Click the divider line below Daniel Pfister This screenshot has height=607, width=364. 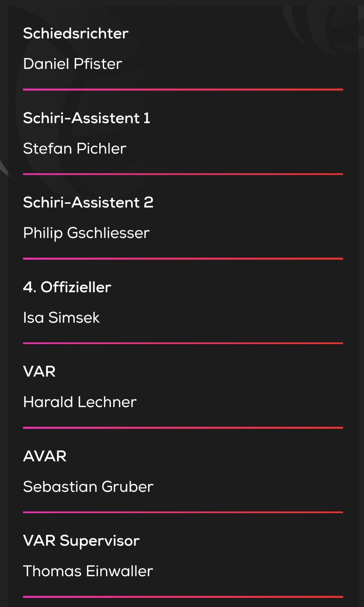183,89
